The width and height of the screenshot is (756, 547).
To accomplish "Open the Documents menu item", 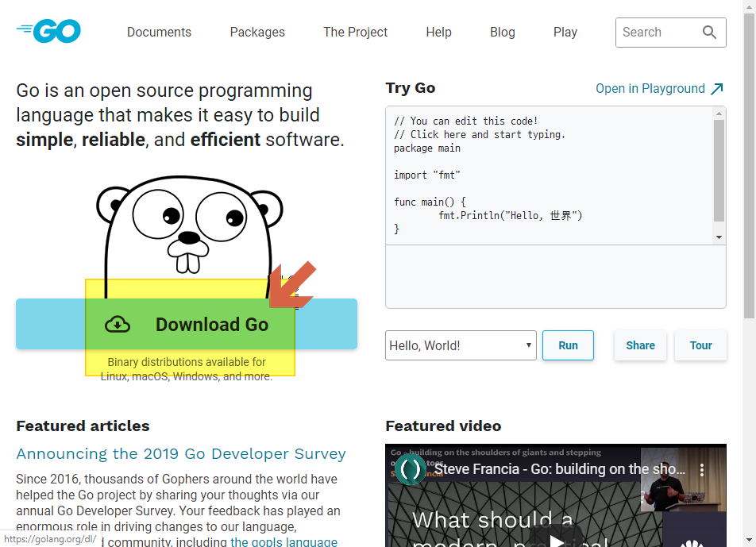I will click(x=159, y=33).
